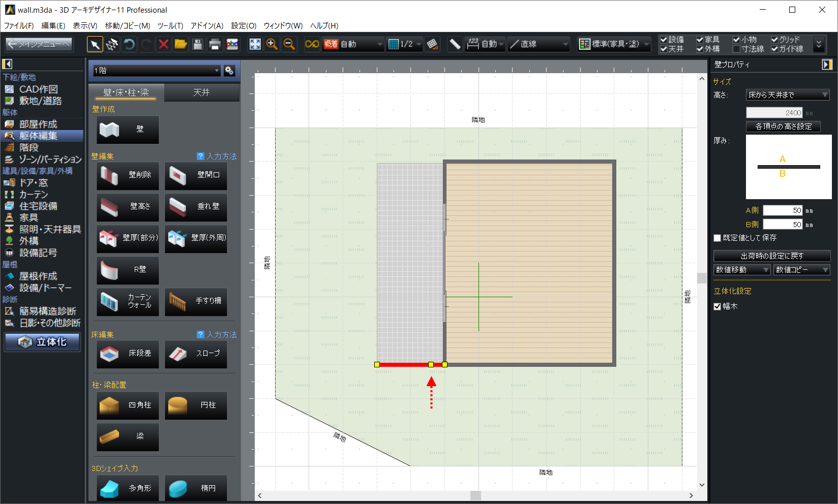Click the A側 thickness input field
Image resolution: width=838 pixels, height=504 pixels.
pos(783,210)
